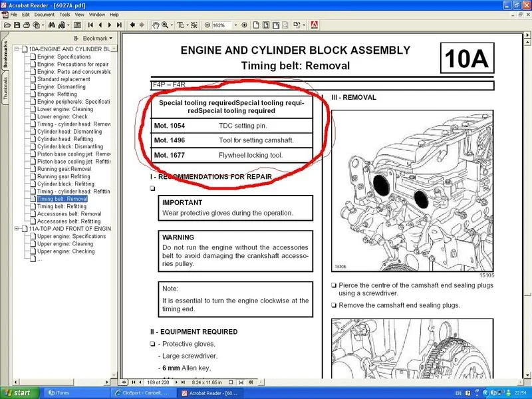
Task: Switch to the Thumbnails side tab
Action: (5, 88)
